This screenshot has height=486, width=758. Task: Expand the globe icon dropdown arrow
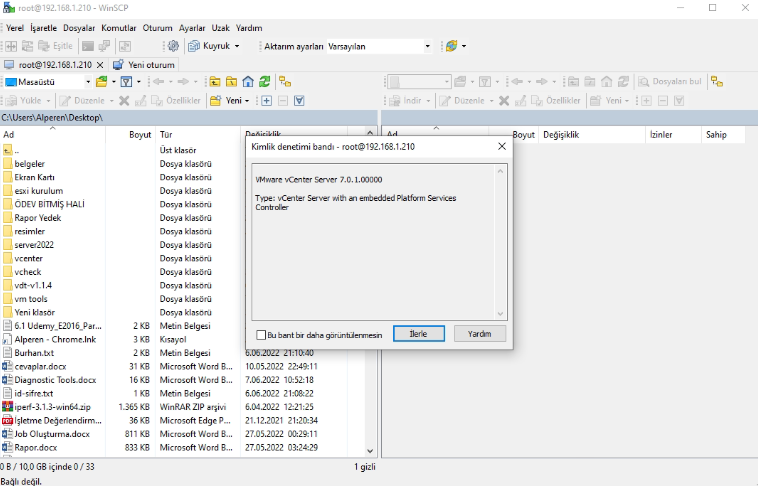point(464,46)
